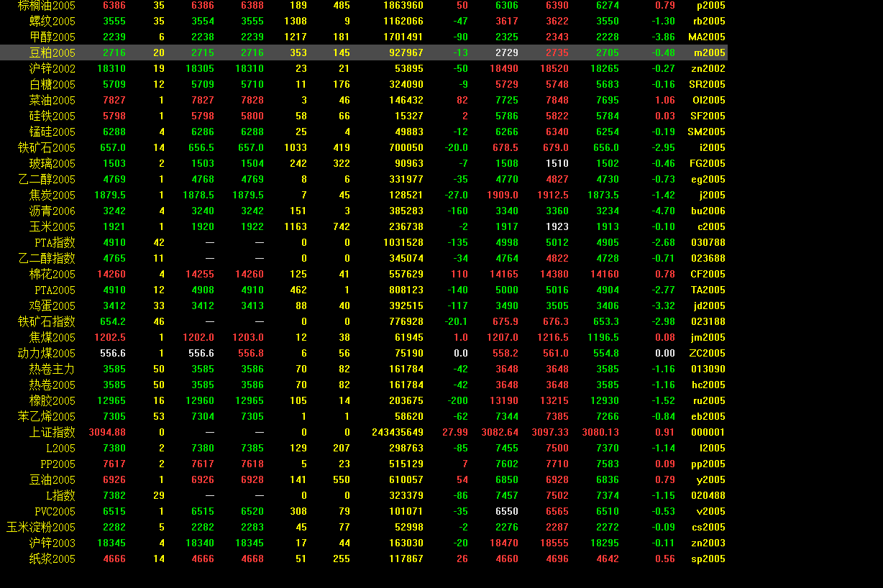The image size is (883, 588).
Task: Click contract code MA2005
Action: point(706,37)
